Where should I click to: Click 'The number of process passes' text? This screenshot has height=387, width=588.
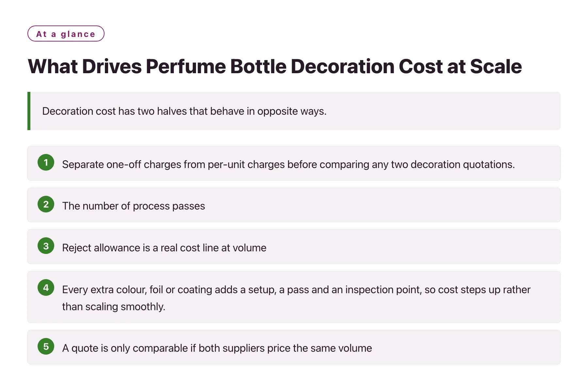[134, 206]
